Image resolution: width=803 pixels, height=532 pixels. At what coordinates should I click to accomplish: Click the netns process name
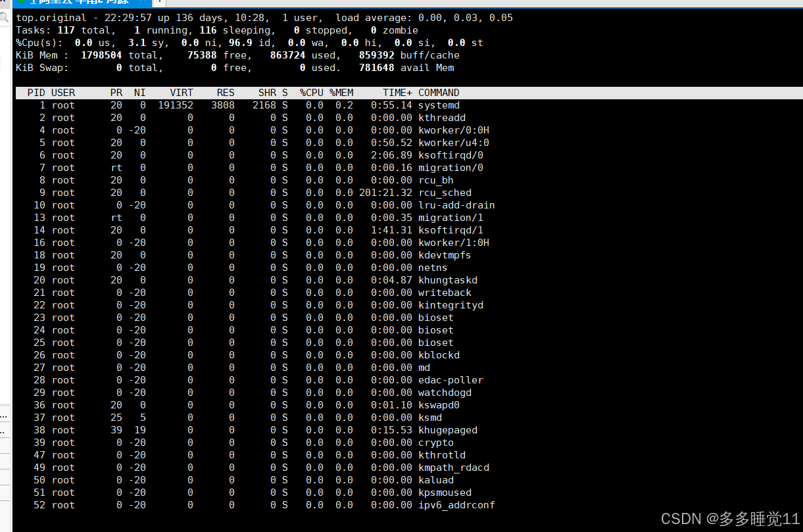pyautogui.click(x=433, y=268)
